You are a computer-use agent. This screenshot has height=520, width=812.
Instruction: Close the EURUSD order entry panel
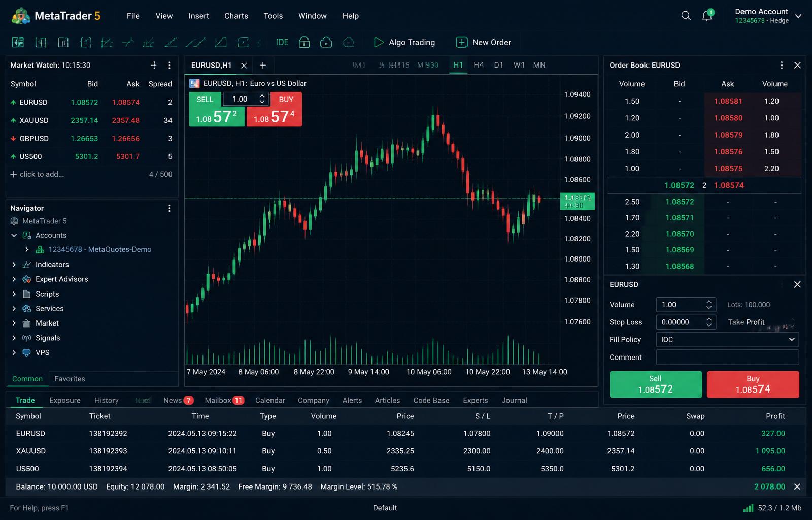coord(797,284)
